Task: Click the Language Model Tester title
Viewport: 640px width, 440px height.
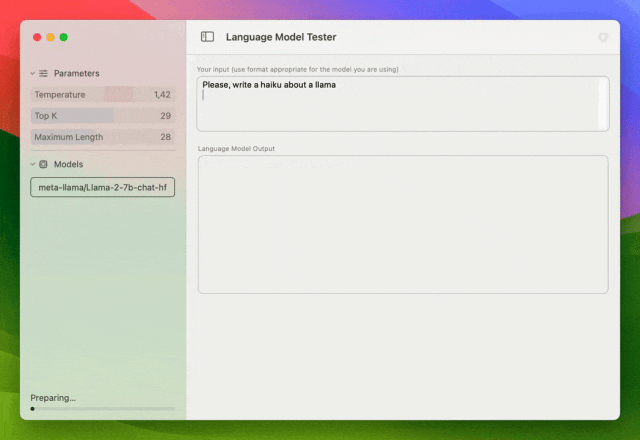Action: tap(281, 37)
